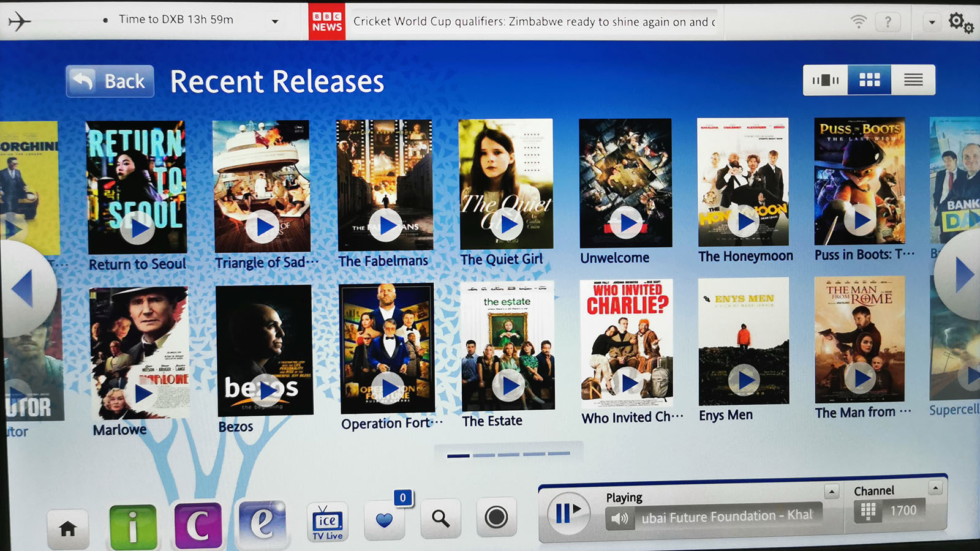Click the Unwelcome title text
Viewport: 980px width, 551px height.
click(x=615, y=258)
